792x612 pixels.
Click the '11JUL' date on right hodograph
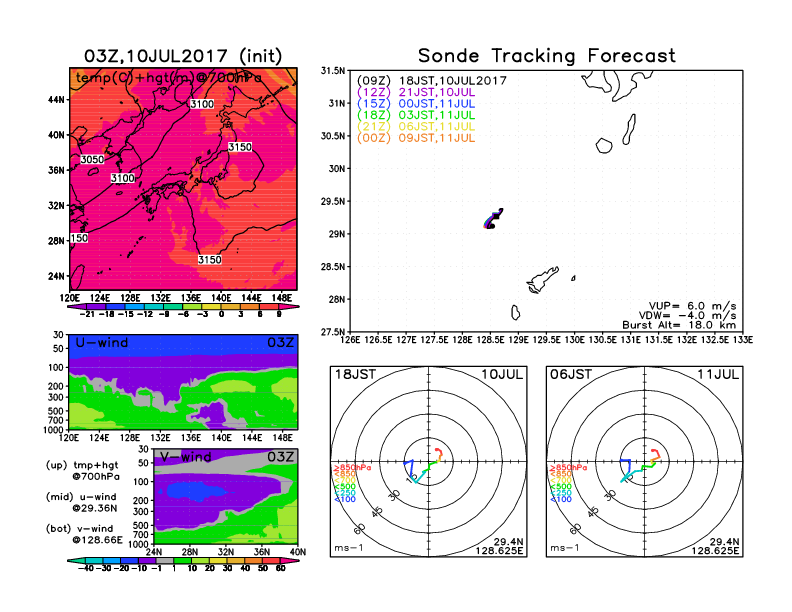pyautogui.click(x=718, y=374)
